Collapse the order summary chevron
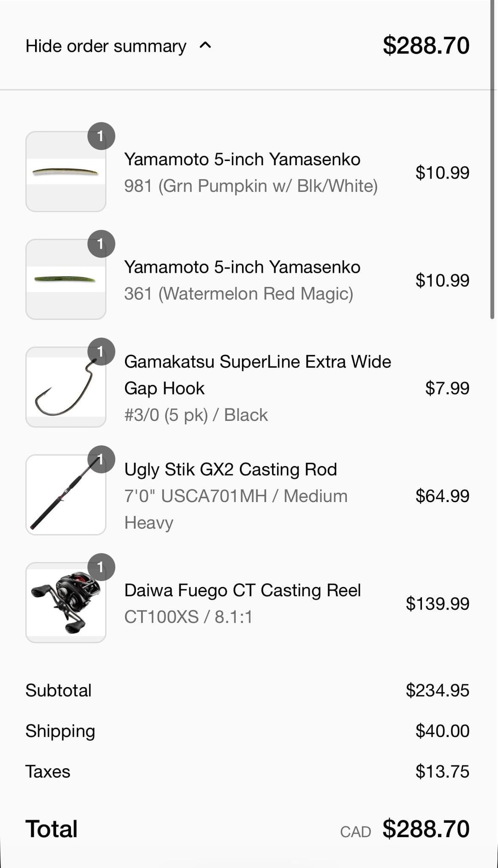The image size is (498, 868). click(x=205, y=45)
